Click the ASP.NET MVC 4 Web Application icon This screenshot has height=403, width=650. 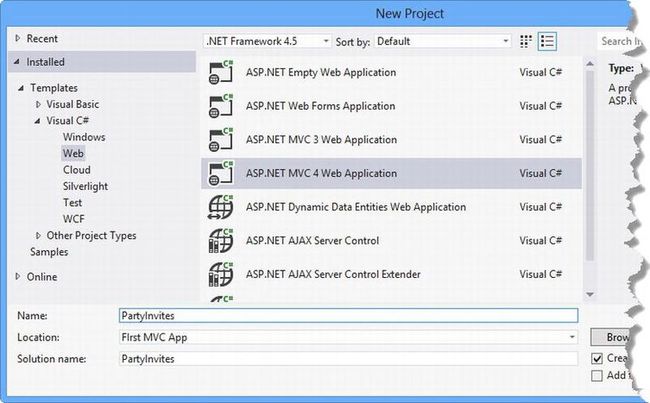pyautogui.click(x=221, y=173)
